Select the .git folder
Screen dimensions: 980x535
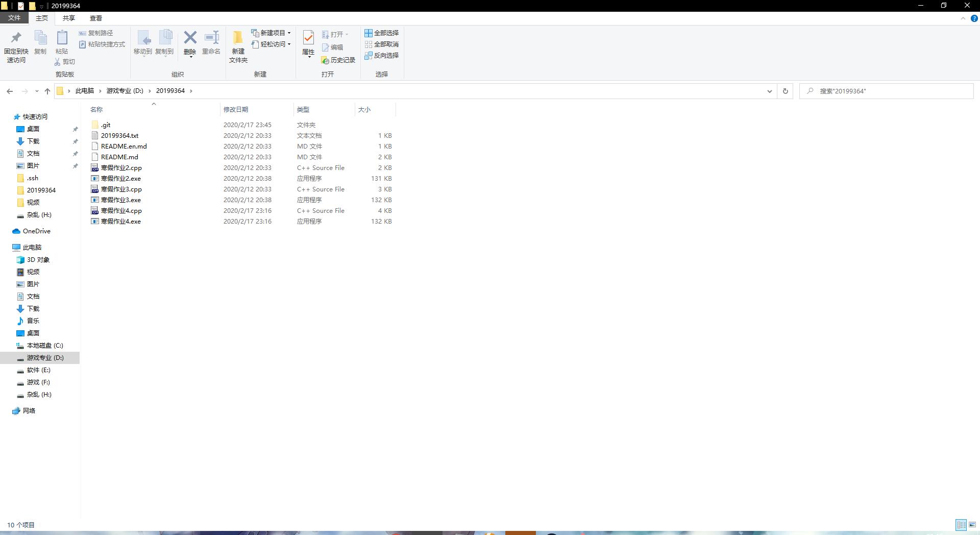tap(241, 125)
